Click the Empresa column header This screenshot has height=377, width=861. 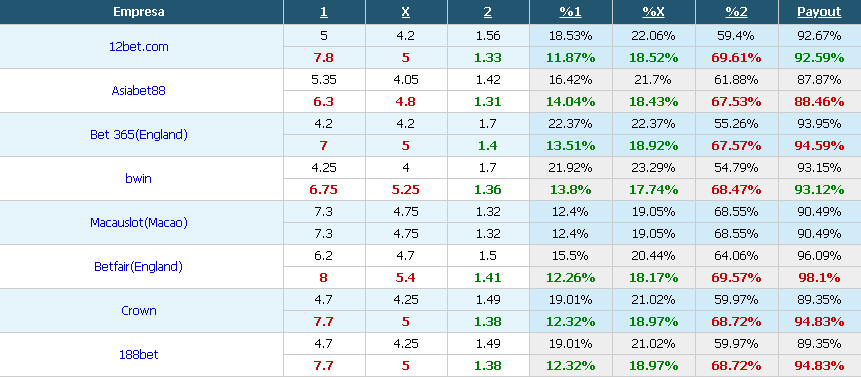click(x=138, y=12)
